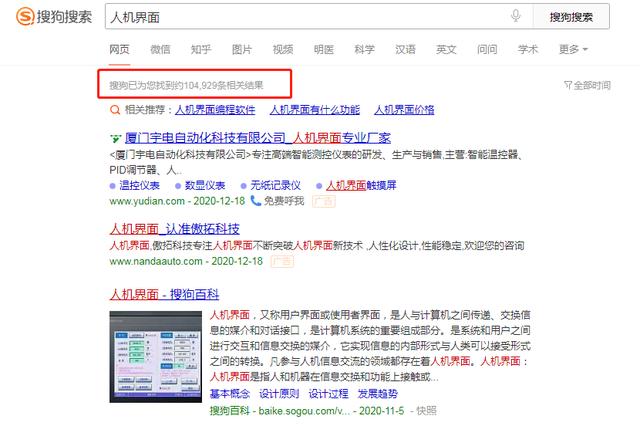The width and height of the screenshot is (640, 426).
Task: Click the Sogou logo icon
Action: click(x=25, y=17)
